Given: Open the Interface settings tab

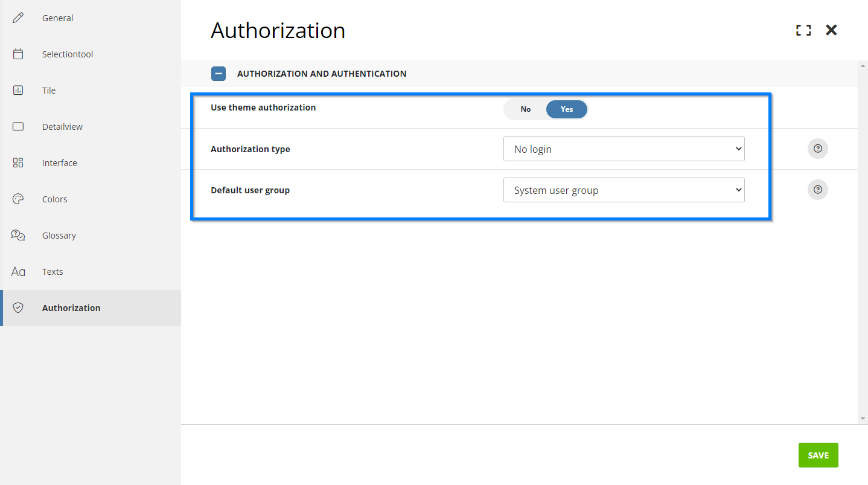Looking at the screenshot, I should point(91,163).
